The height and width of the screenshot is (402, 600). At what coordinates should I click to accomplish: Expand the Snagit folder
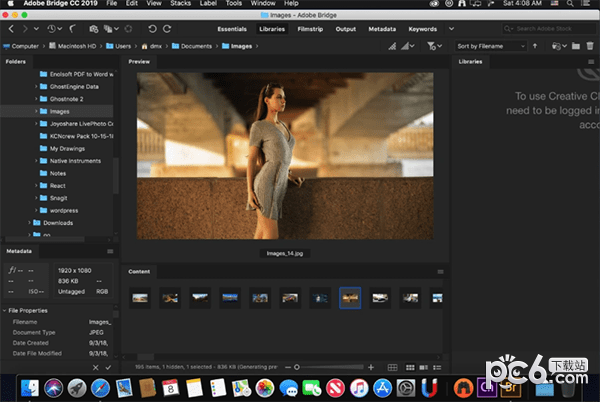[36, 198]
